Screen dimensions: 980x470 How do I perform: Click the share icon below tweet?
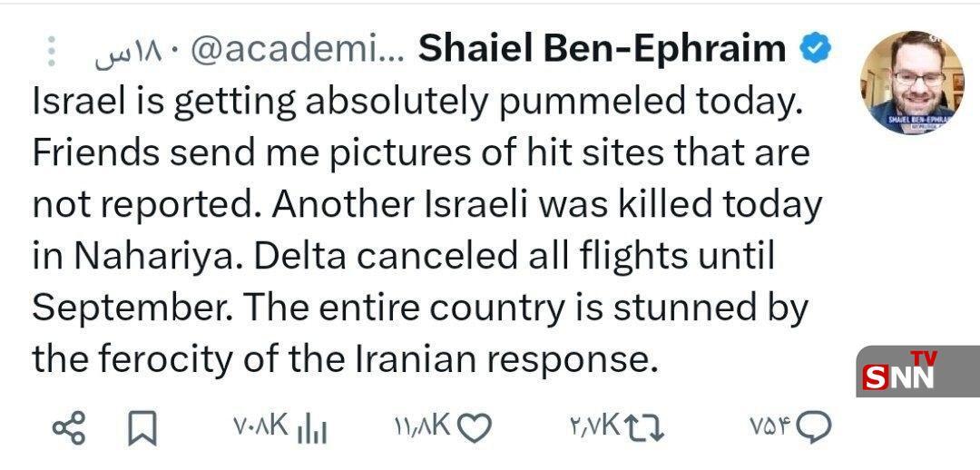point(69,426)
